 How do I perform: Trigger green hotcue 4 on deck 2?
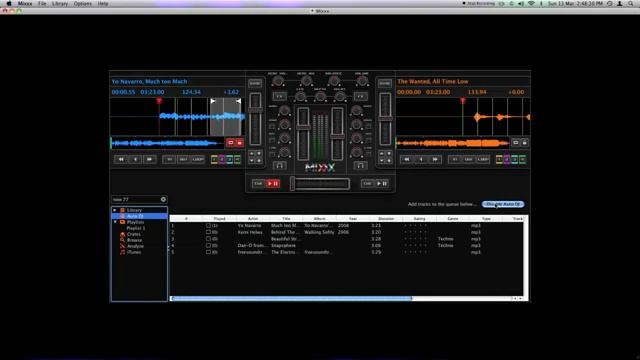pyautogui.click(x=522, y=160)
